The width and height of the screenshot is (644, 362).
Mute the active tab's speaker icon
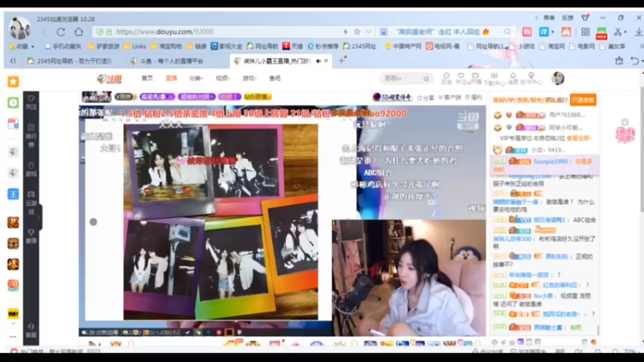click(x=318, y=61)
